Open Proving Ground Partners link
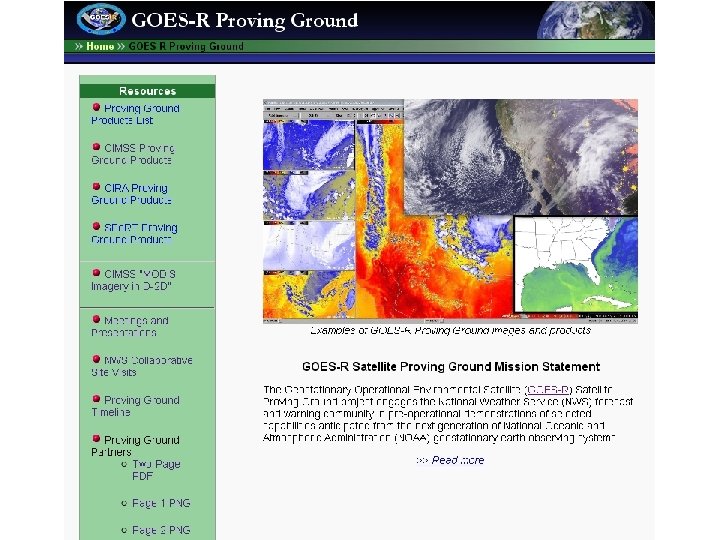Screen dimensions: 720x540 135,446
